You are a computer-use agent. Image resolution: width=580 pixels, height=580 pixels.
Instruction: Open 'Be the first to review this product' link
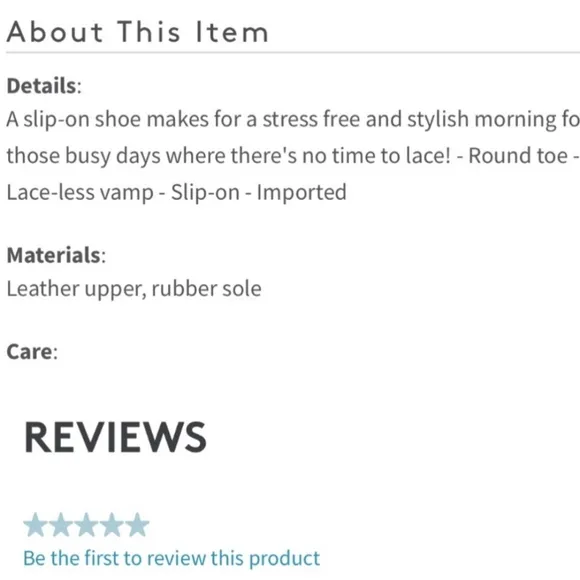[x=172, y=559]
